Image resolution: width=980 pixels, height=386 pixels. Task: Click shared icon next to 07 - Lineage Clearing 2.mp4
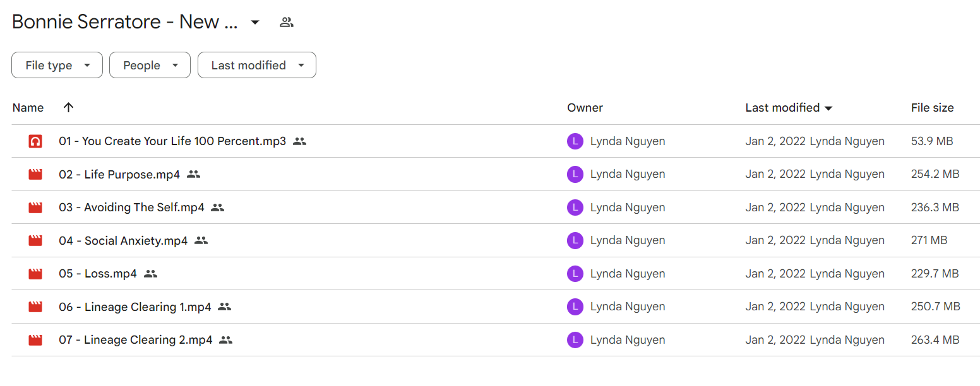click(226, 340)
